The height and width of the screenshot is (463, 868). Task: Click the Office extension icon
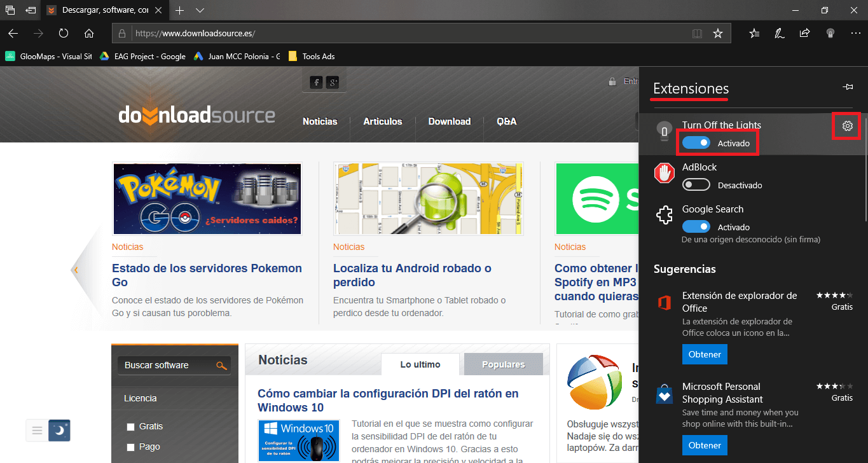tap(665, 303)
